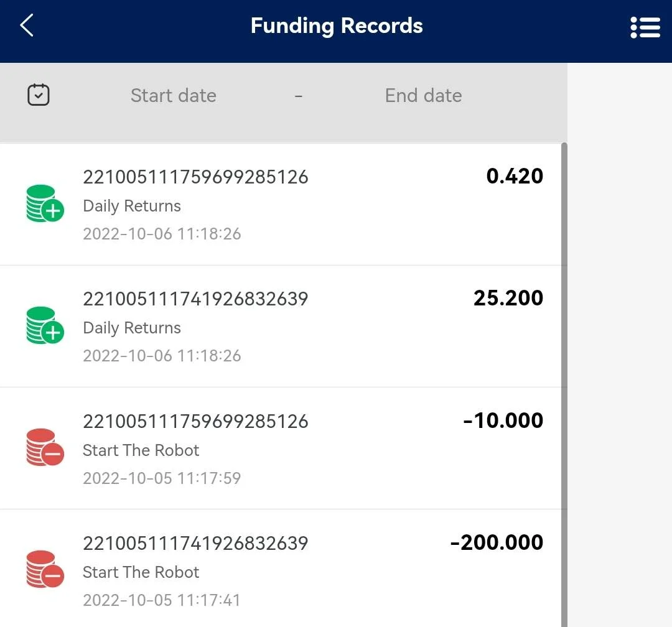
Task: Click green coins icon for 0.420 return
Action: pyautogui.click(x=45, y=203)
